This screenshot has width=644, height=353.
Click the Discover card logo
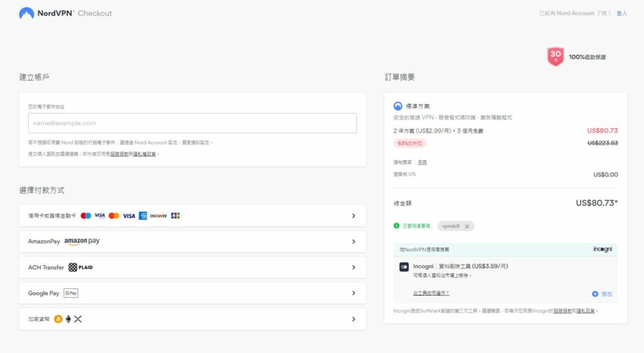click(x=158, y=215)
